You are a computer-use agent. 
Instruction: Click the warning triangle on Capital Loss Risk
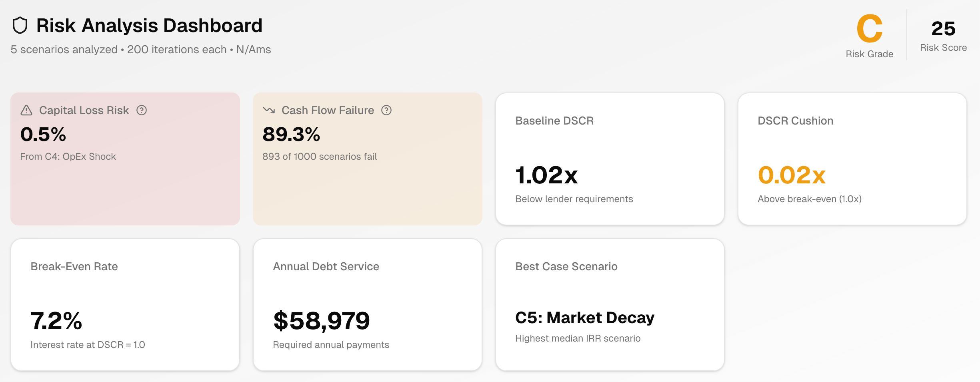tap(26, 110)
